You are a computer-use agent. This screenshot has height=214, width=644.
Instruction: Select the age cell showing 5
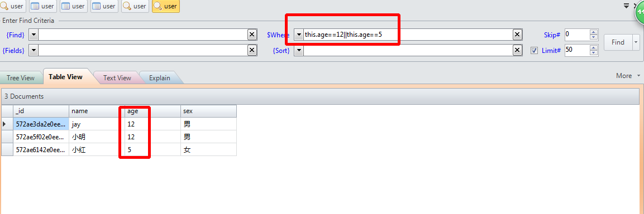153,150
